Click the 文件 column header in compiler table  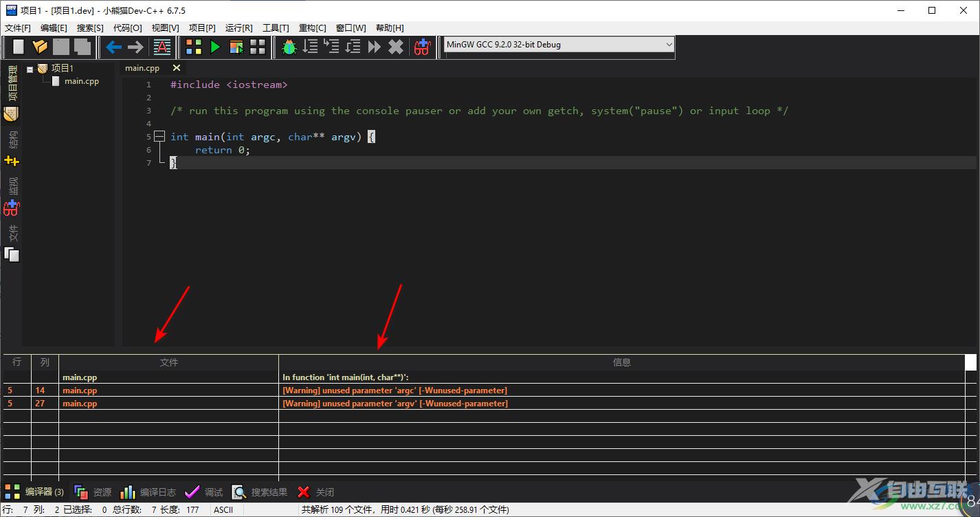(x=168, y=362)
